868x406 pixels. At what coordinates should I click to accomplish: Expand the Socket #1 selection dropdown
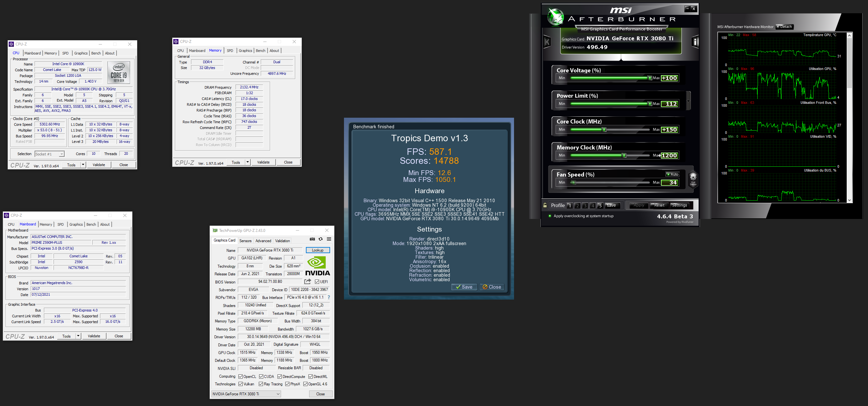click(x=62, y=154)
